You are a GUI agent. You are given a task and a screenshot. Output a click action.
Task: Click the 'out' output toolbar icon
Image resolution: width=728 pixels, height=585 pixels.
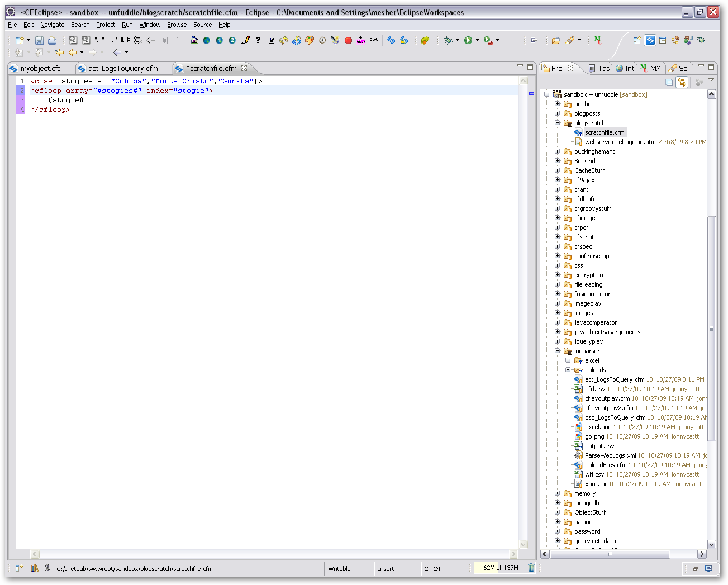tap(374, 40)
